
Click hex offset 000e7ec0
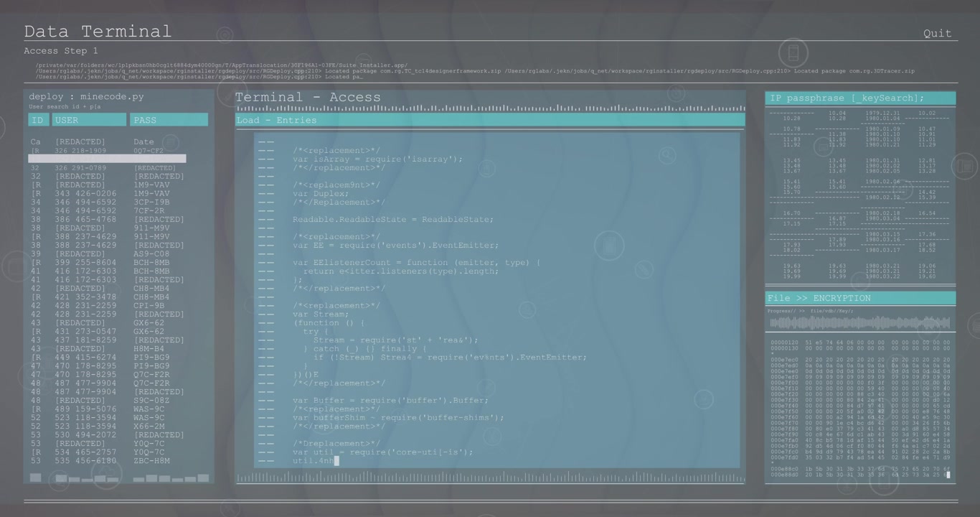[784, 360]
